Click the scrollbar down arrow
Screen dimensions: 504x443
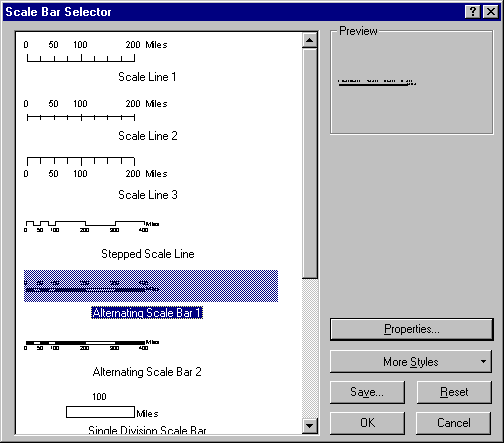click(x=310, y=426)
